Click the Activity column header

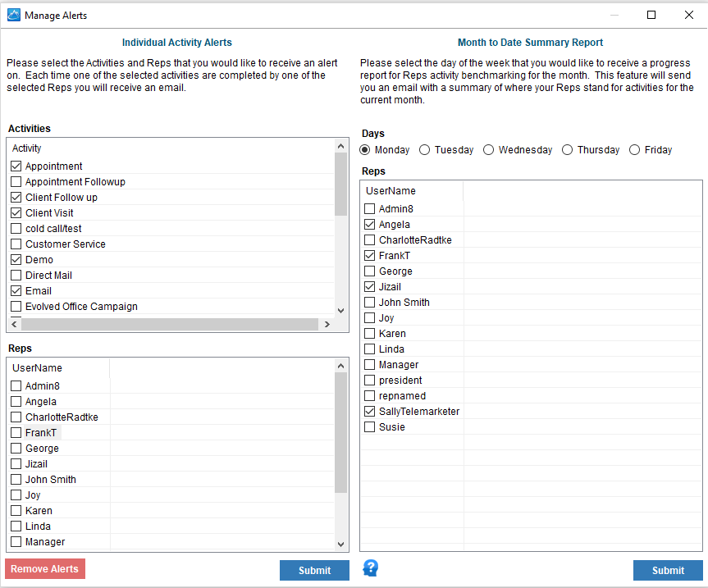tap(26, 148)
